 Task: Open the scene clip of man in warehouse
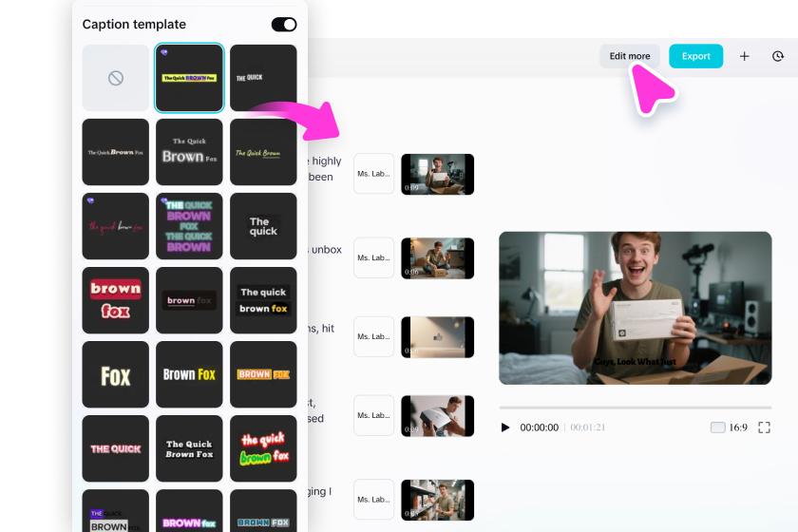(438, 500)
